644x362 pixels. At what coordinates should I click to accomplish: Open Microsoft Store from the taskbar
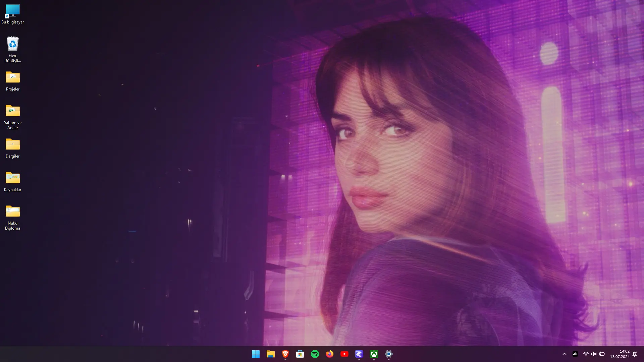pyautogui.click(x=300, y=354)
